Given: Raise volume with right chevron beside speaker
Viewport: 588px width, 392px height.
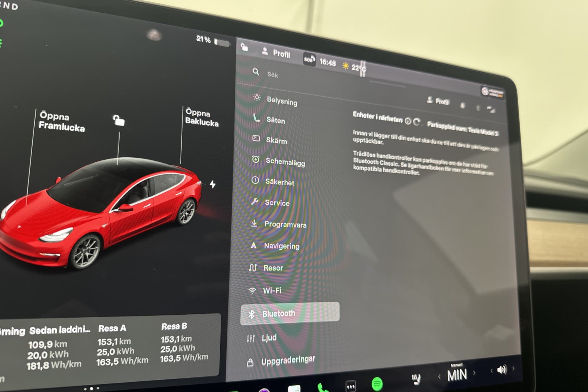Looking at the screenshot, I should click(x=513, y=368).
